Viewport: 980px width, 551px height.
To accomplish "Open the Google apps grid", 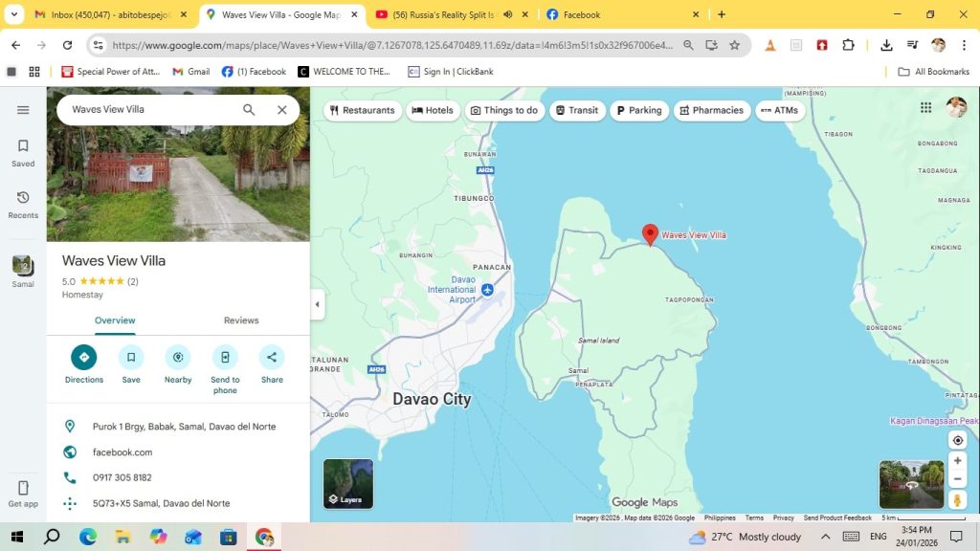I will pos(925,108).
